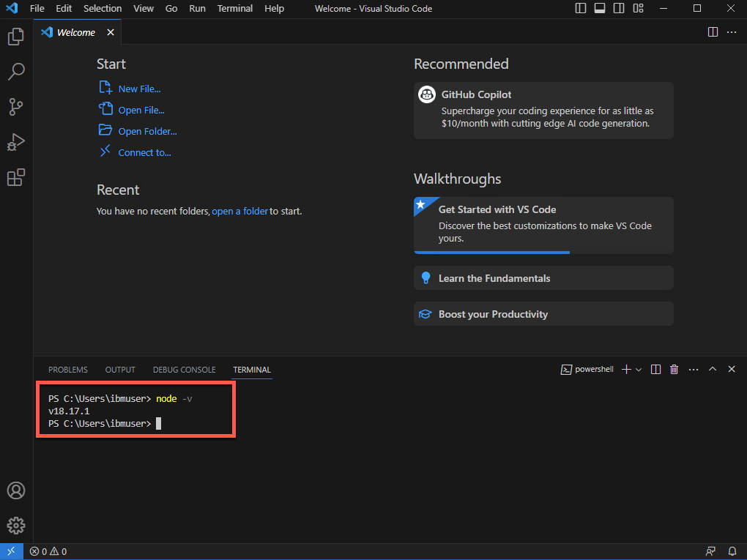Open terminal panel more actions ellipsis

pyautogui.click(x=694, y=370)
